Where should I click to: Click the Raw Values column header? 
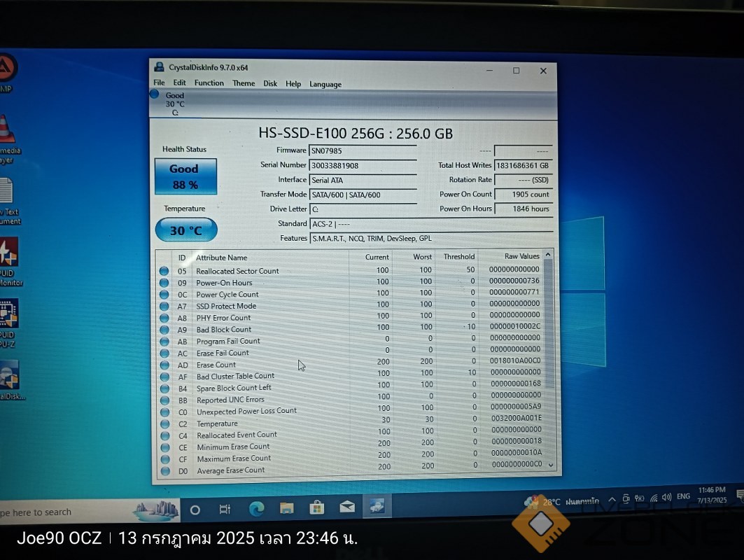[522, 256]
